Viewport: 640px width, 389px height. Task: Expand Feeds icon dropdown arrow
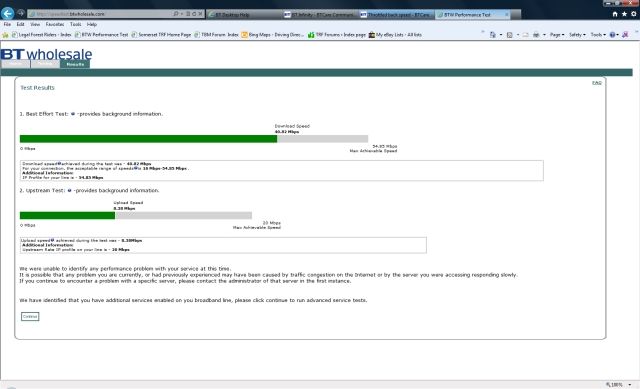pyautogui.click(x=518, y=35)
